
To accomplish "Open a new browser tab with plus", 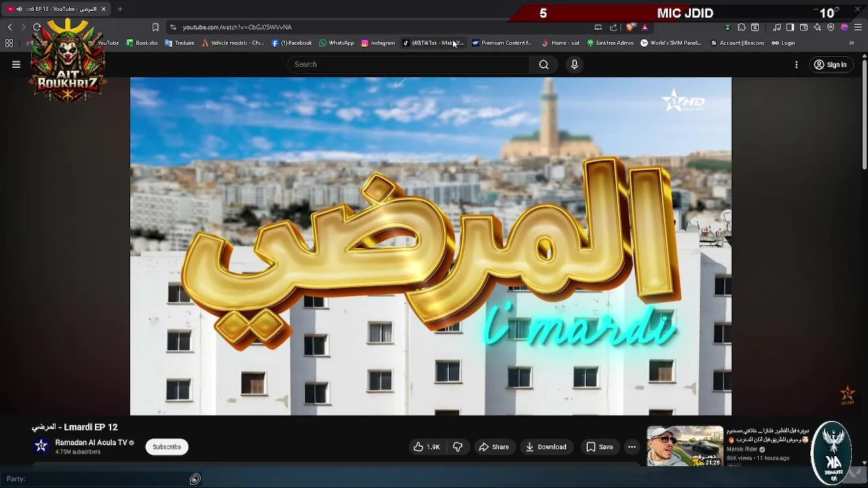I will 120,9.
